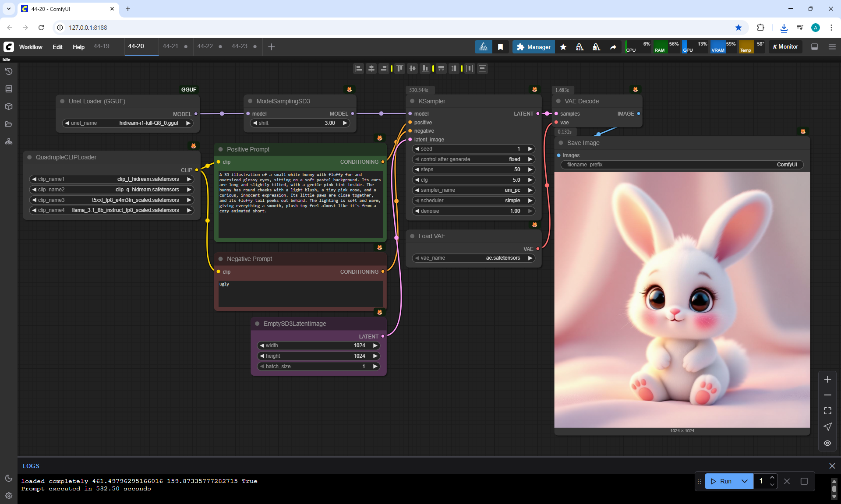Click the share arrow icon
The width and height of the screenshot is (841, 504).
[613, 47]
